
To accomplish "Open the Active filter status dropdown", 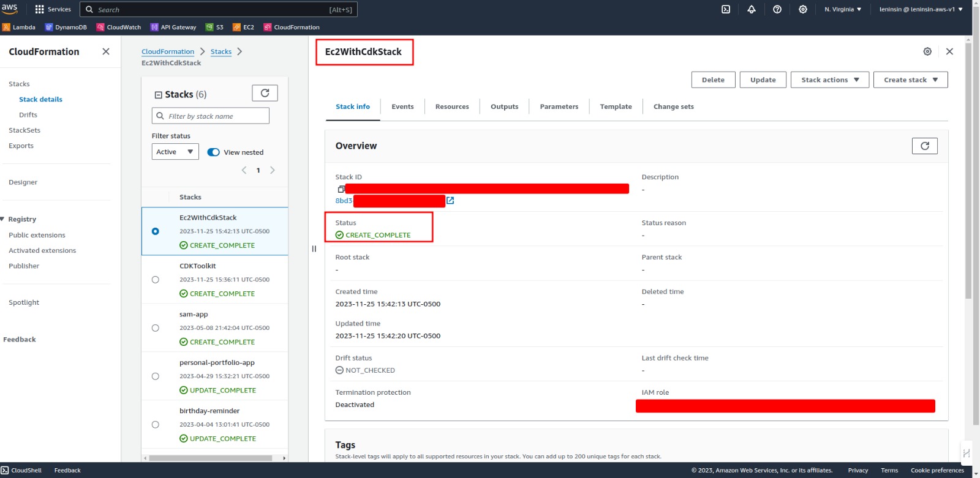I will (x=175, y=152).
